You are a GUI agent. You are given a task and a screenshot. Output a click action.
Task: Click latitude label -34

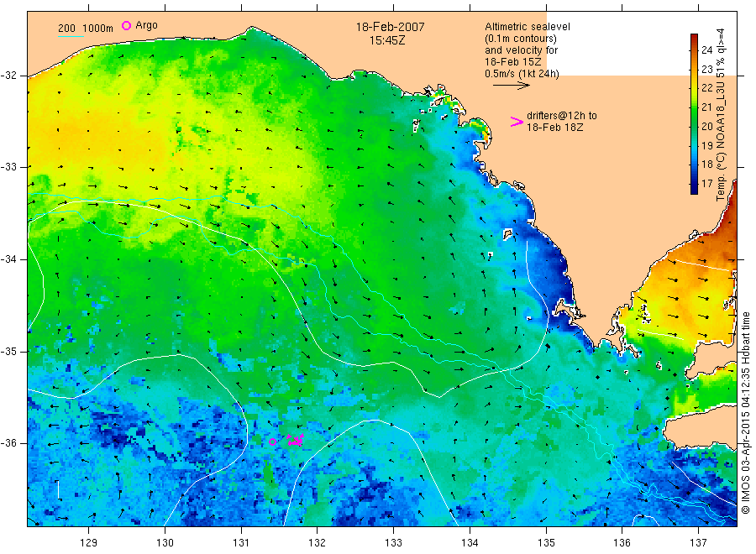8,259
